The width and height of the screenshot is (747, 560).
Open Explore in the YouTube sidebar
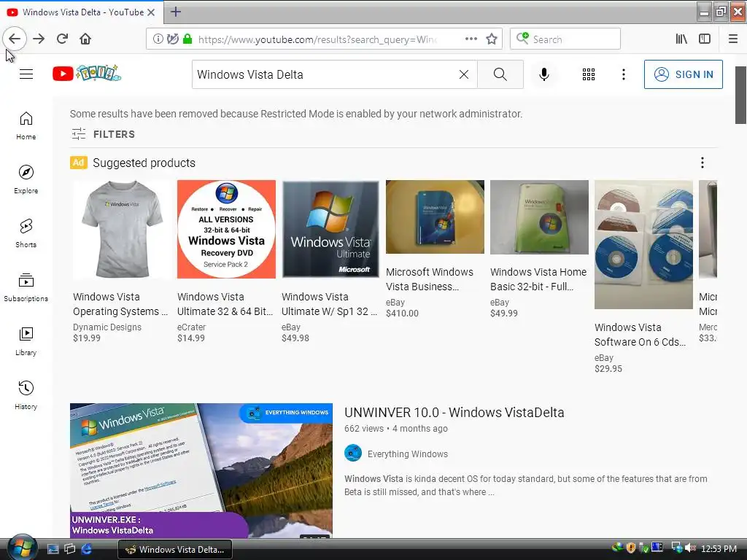click(26, 179)
